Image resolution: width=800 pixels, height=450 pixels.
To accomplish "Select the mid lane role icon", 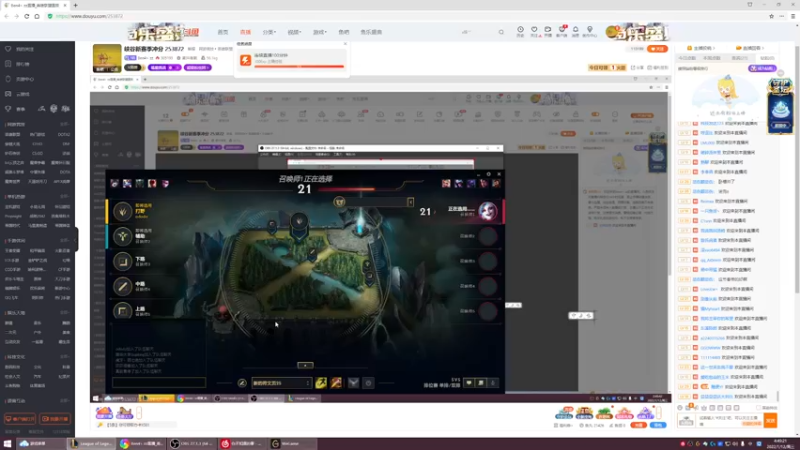I will coord(122,286).
